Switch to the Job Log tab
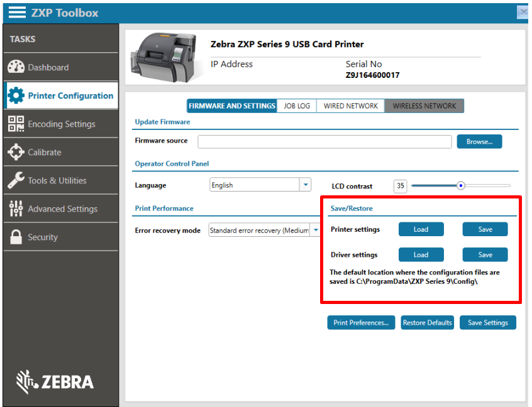This screenshot has width=532, height=407. [296, 106]
